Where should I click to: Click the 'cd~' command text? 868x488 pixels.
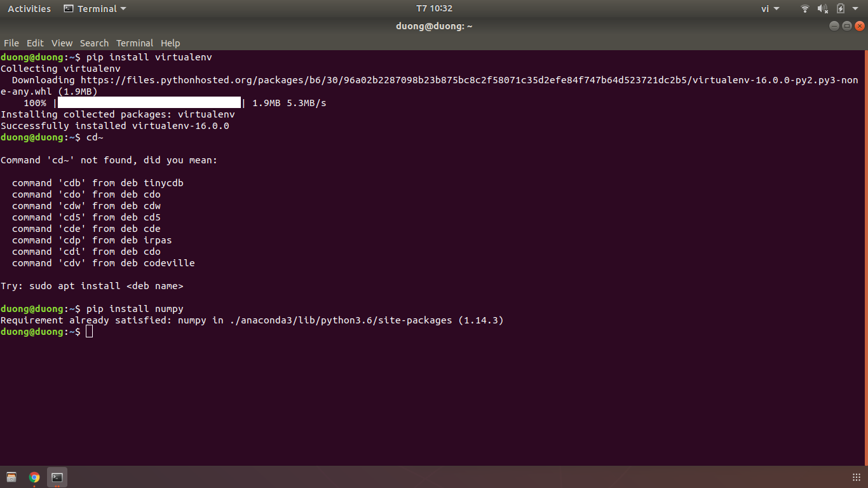pyautogui.click(x=95, y=137)
